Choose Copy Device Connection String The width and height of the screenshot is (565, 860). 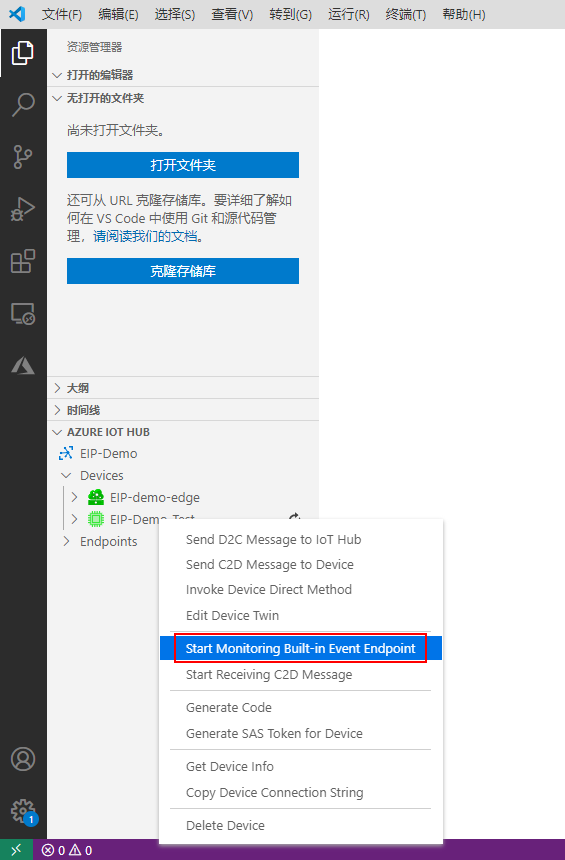coord(274,793)
